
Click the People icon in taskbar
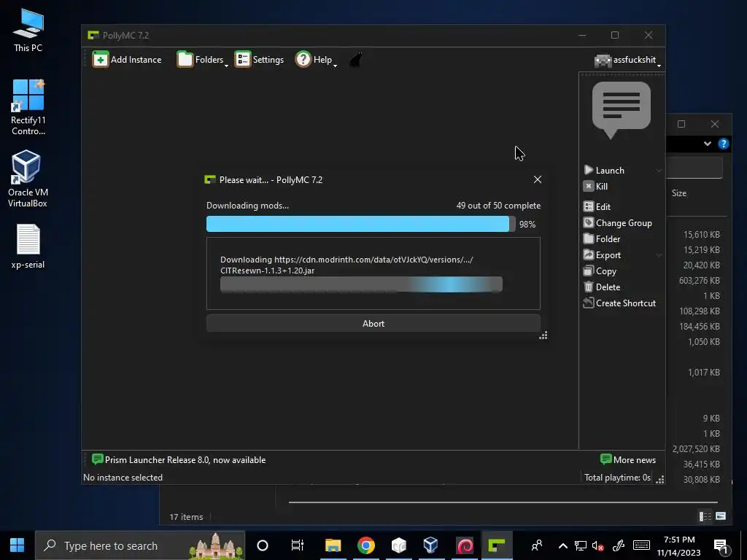pyautogui.click(x=537, y=545)
